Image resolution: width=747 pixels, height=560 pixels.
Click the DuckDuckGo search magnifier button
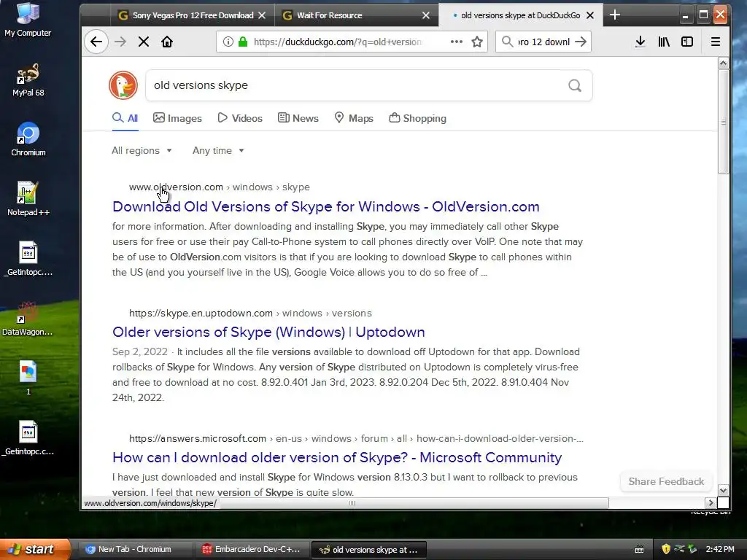[x=575, y=86]
